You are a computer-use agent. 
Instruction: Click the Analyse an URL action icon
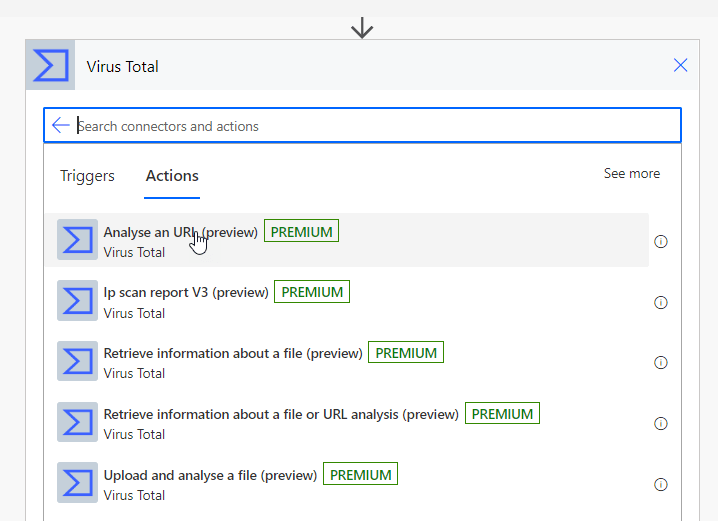point(77,240)
